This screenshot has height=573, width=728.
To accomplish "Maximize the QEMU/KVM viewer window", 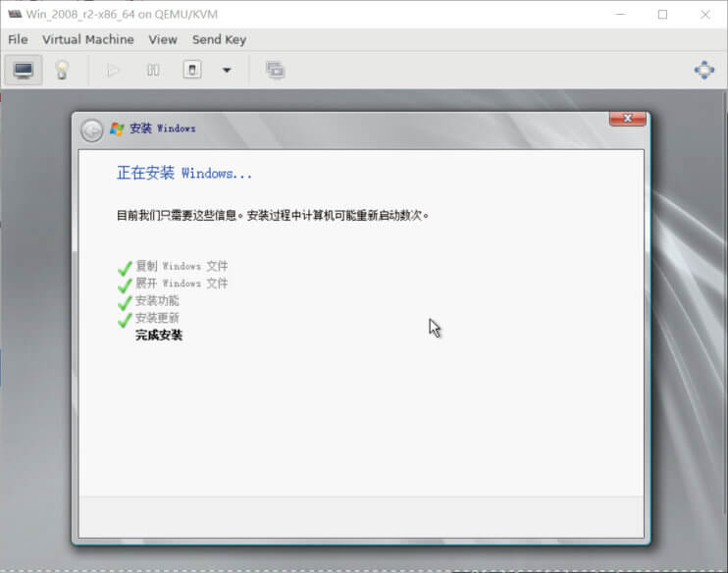I will click(x=662, y=15).
